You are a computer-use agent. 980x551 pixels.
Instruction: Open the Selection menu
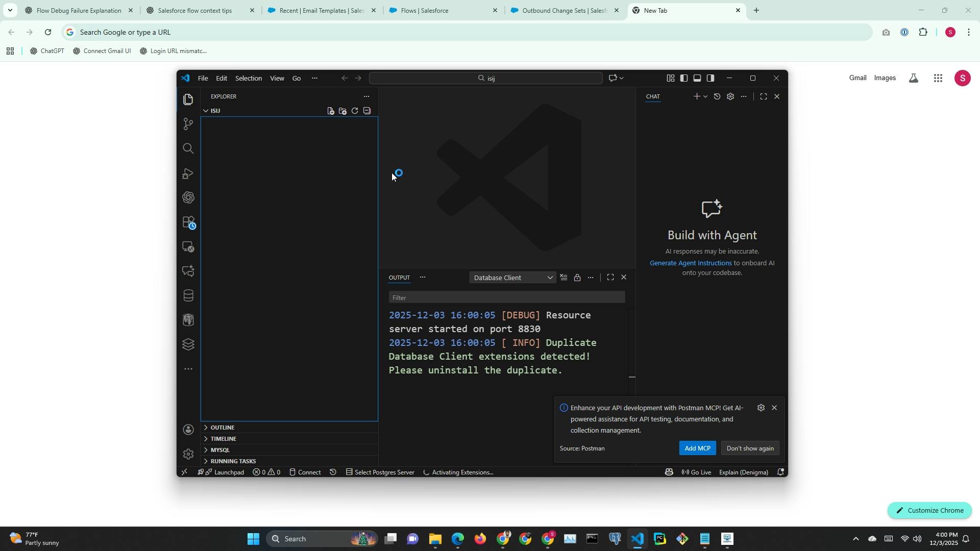248,78
